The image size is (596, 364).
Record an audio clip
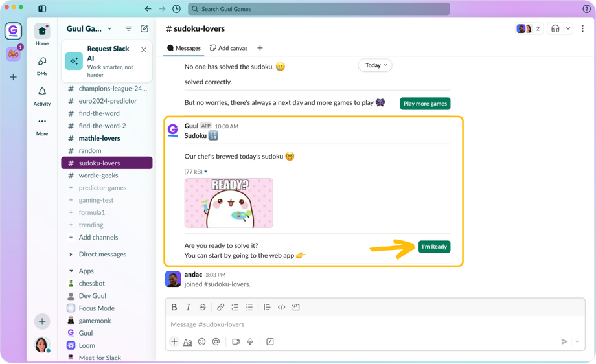(x=250, y=341)
